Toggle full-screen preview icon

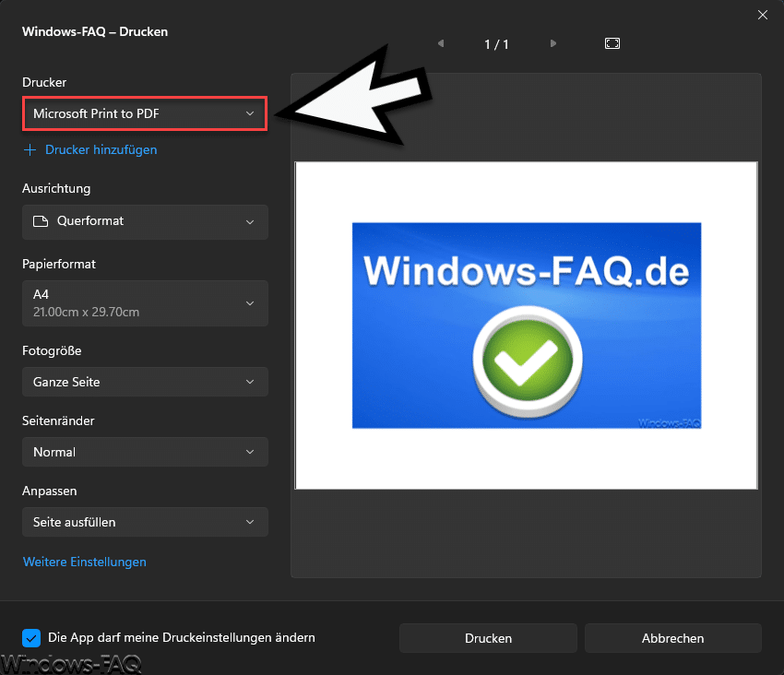tap(612, 43)
